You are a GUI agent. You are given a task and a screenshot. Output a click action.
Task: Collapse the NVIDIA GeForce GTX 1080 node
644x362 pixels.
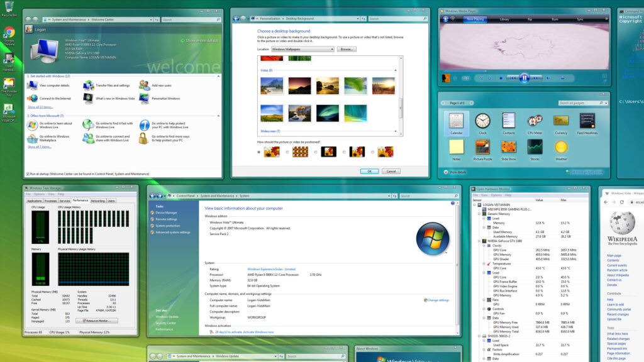click(479, 241)
